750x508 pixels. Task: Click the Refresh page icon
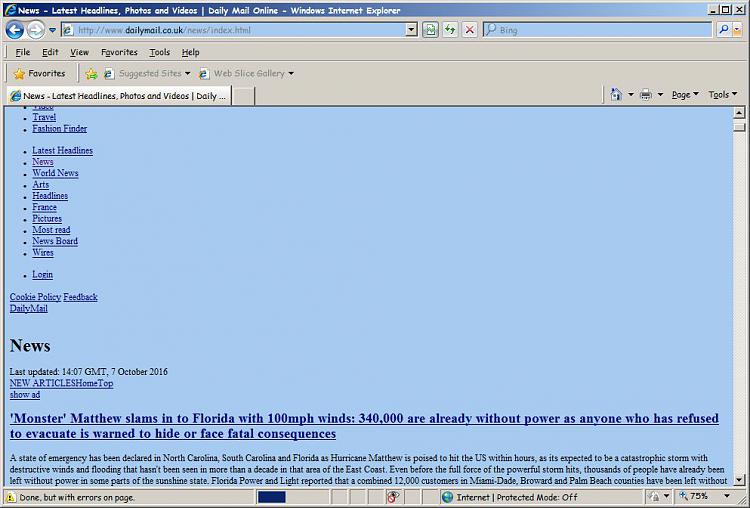coord(450,30)
